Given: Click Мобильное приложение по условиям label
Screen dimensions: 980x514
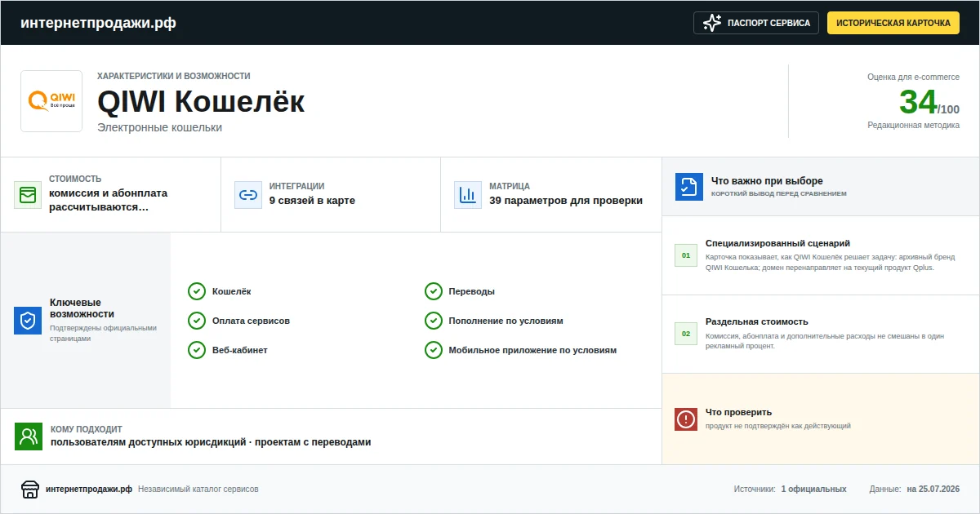Looking at the screenshot, I should point(533,350).
